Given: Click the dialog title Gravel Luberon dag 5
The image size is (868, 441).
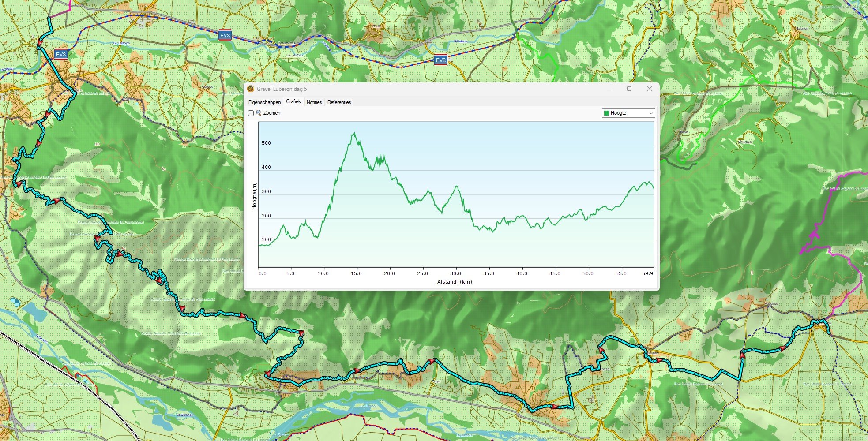Looking at the screenshot, I should pyautogui.click(x=282, y=89).
